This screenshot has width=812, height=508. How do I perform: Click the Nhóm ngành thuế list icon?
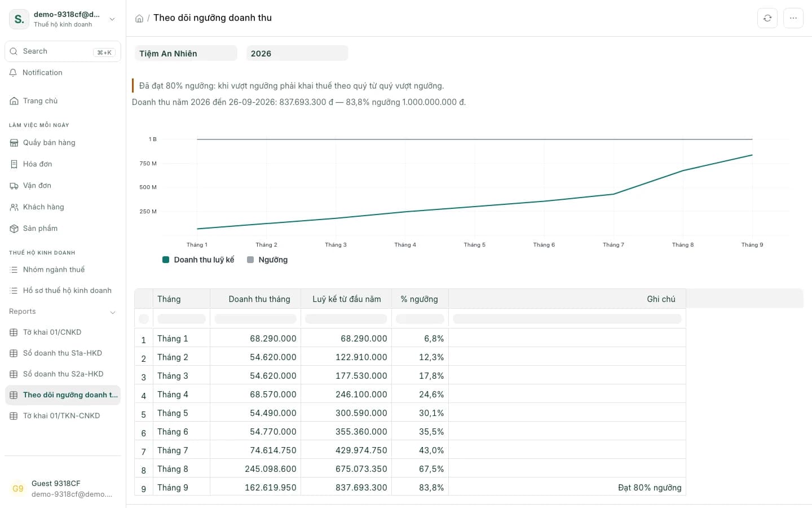tap(14, 270)
